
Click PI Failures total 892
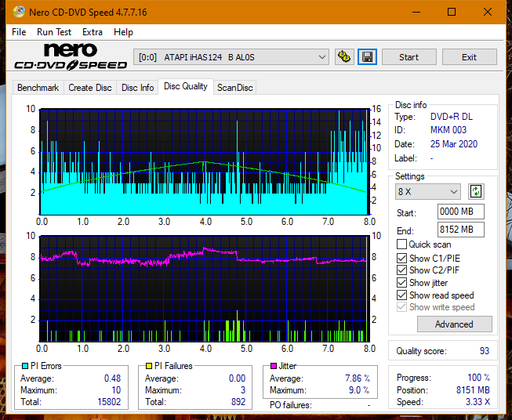(238, 402)
